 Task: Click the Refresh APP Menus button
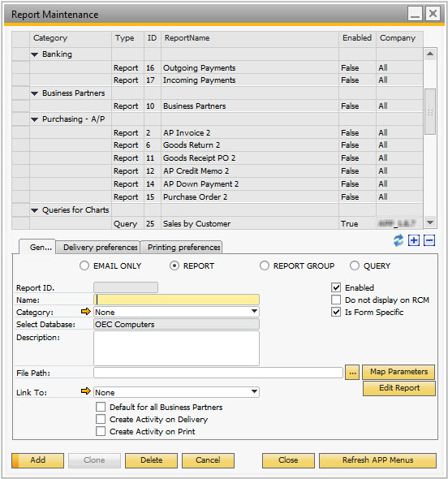pos(377,460)
